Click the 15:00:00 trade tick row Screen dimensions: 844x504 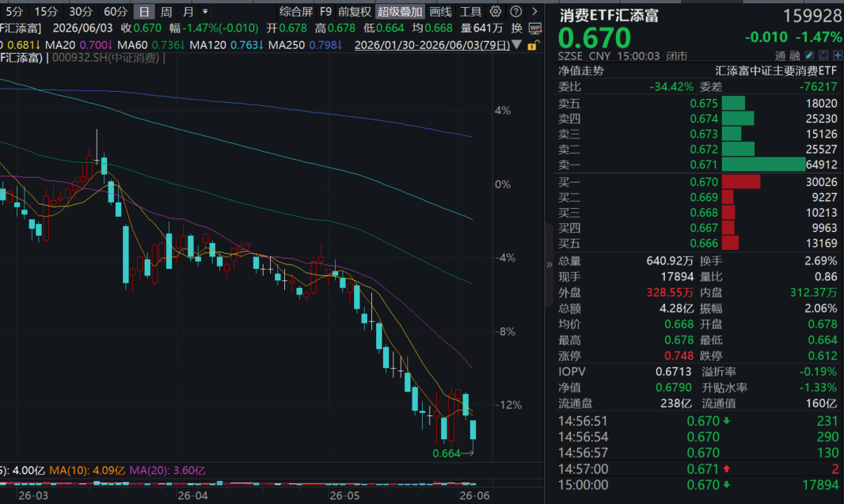tap(698, 485)
